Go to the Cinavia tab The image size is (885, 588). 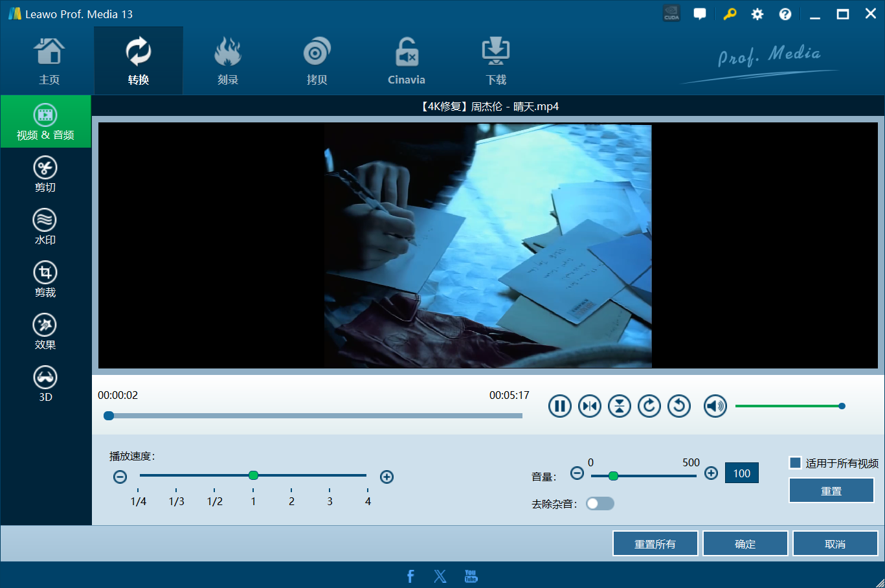(407, 62)
